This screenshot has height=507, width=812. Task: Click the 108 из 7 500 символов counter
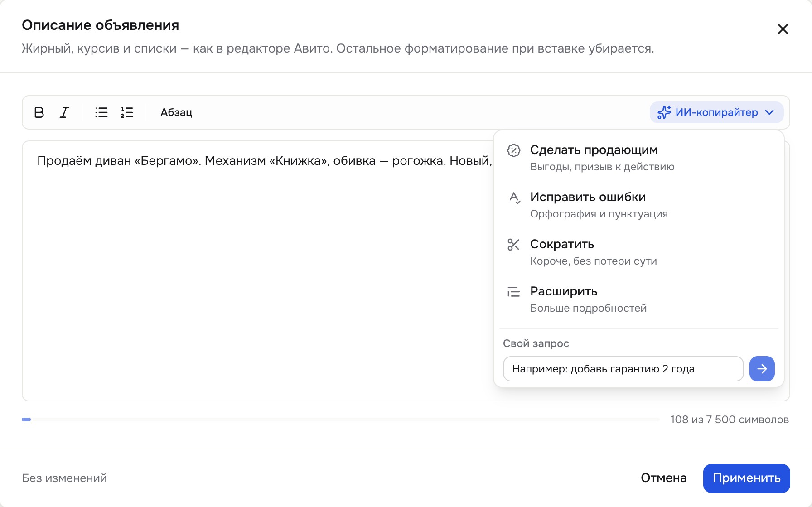pos(730,420)
